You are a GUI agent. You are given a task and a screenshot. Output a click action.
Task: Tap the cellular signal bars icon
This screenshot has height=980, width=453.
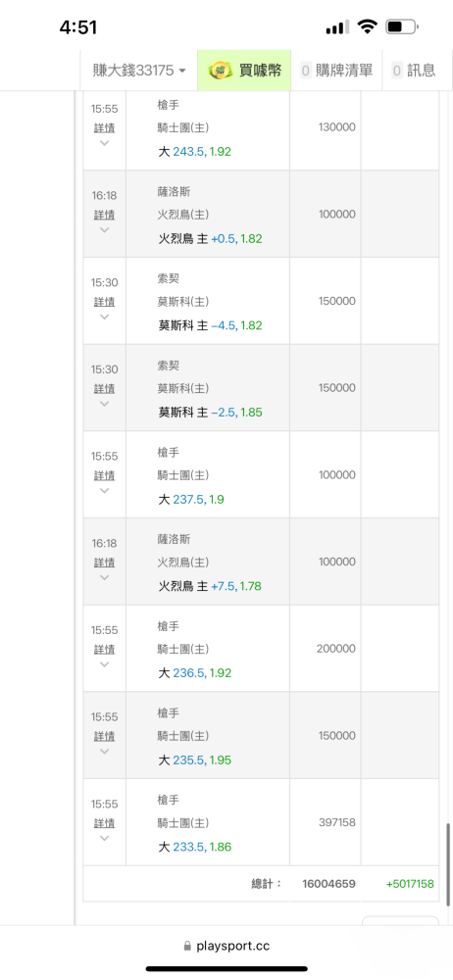[338, 27]
